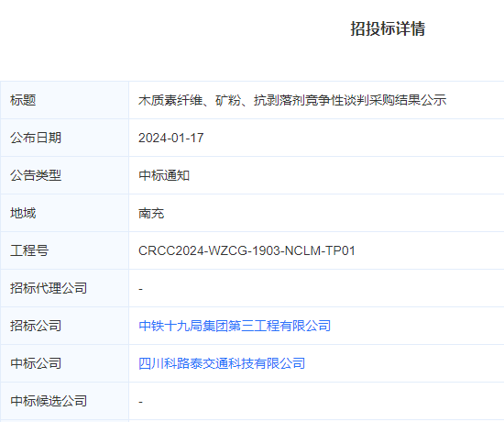Click the 招标公司 row label

[x=36, y=326]
